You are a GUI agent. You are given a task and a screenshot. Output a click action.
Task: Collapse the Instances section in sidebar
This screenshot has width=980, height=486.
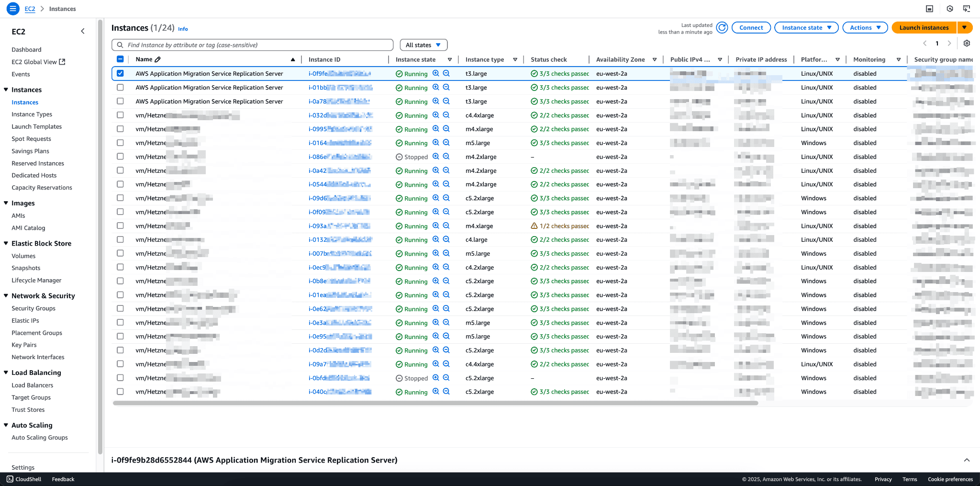[6, 90]
